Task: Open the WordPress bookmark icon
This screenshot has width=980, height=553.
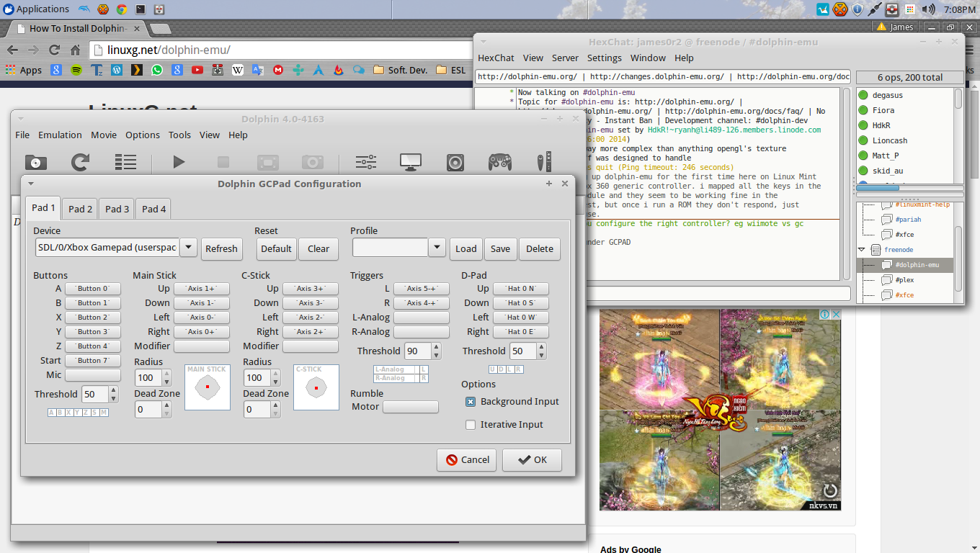Action: point(117,70)
